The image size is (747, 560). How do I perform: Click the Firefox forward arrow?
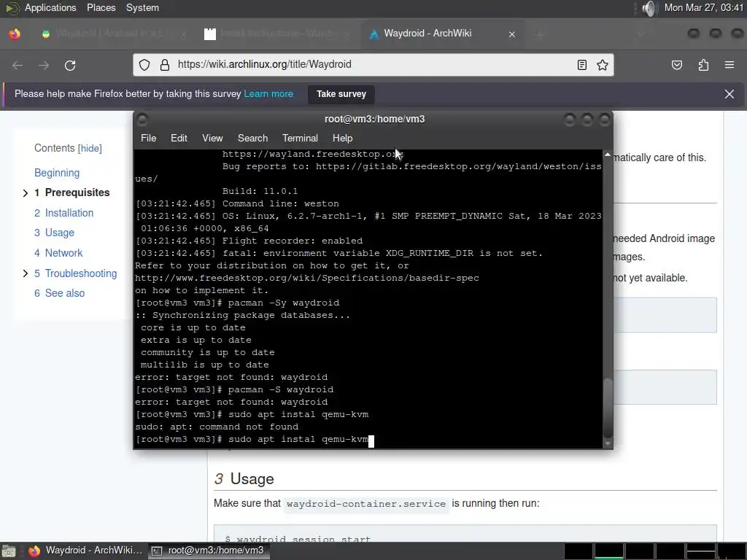pyautogui.click(x=44, y=65)
